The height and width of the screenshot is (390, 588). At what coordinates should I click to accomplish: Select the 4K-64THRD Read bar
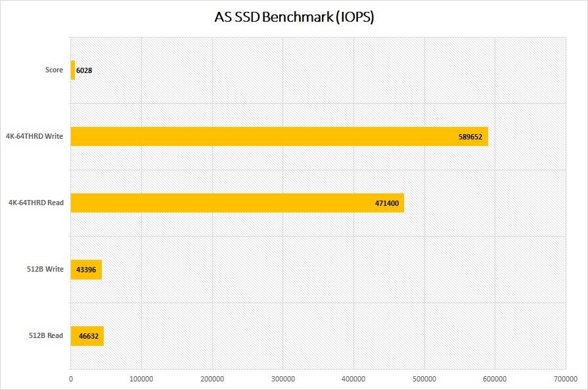point(237,203)
